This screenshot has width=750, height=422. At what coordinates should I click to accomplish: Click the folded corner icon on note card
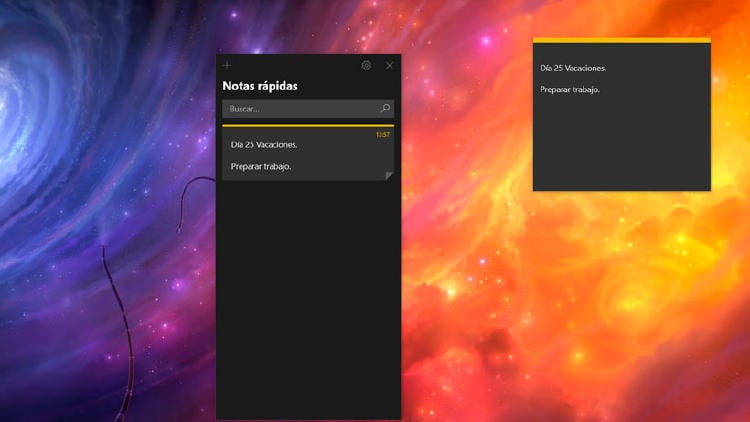click(x=389, y=176)
